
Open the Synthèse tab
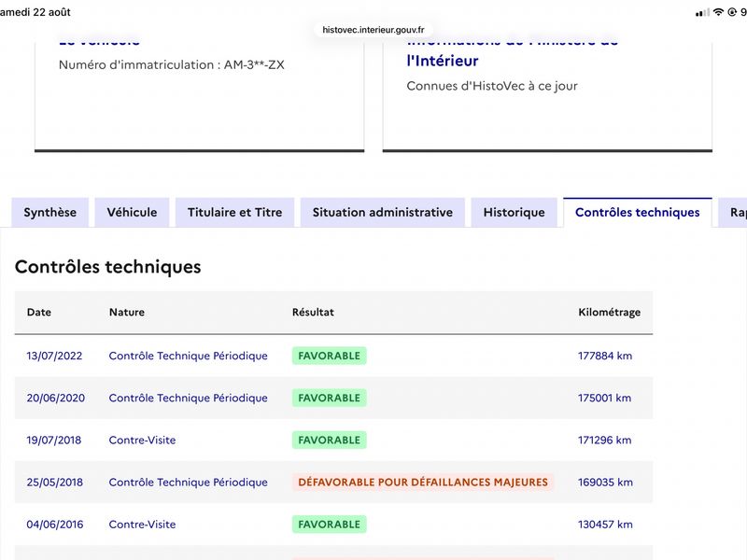pyautogui.click(x=50, y=213)
